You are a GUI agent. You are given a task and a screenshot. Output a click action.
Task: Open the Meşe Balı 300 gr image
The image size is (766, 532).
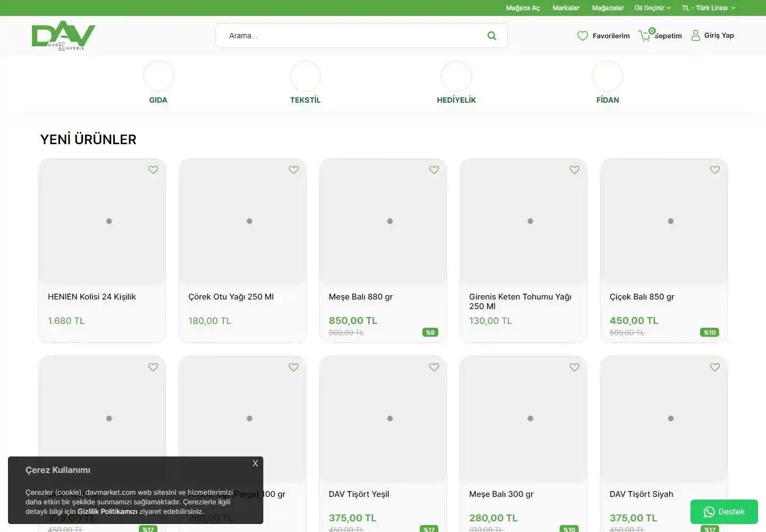[523, 419]
